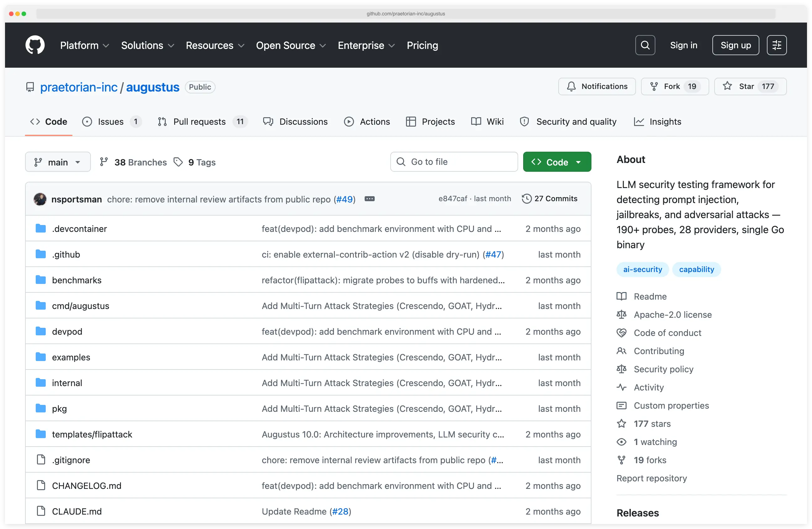Click the capability topic tag
The width and height of the screenshot is (812, 529).
(x=696, y=269)
